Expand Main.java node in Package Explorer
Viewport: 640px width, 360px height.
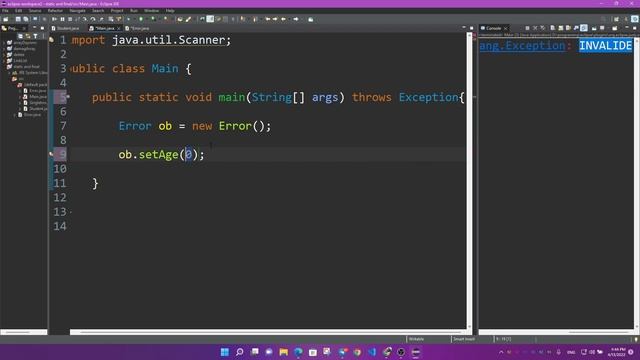click(x=20, y=97)
